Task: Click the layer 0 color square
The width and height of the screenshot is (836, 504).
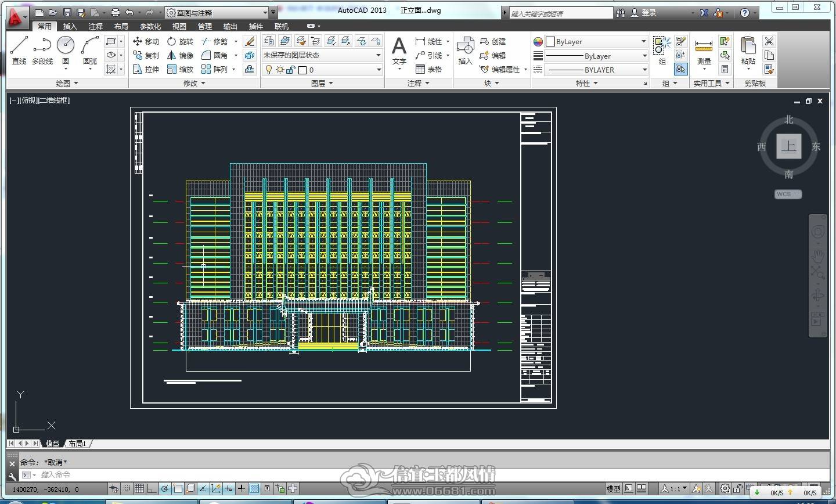Action: 302,70
